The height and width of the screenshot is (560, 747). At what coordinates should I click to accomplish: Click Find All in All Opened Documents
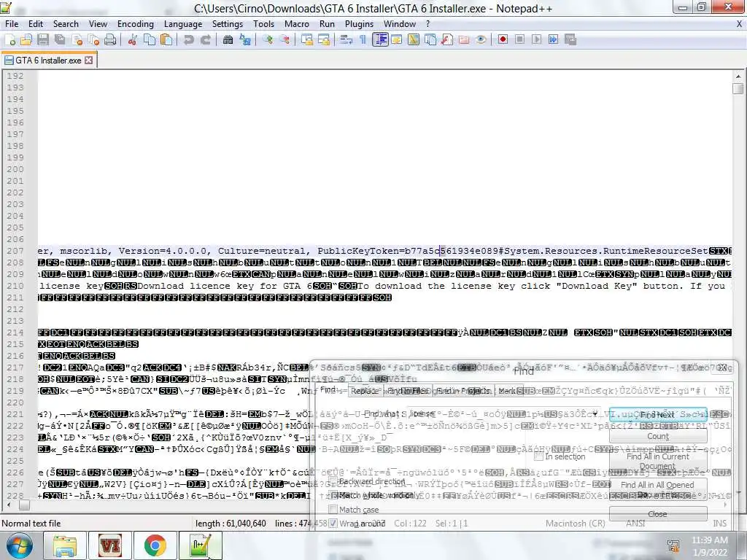click(x=657, y=489)
